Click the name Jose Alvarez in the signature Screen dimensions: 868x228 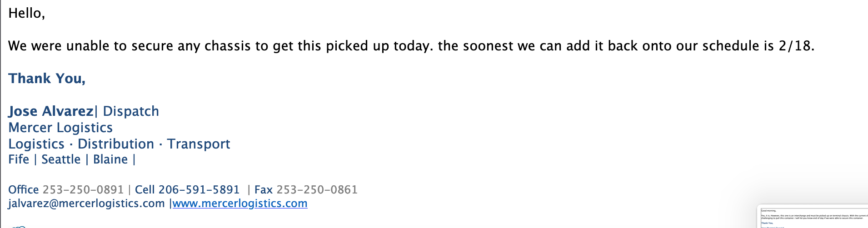(50, 111)
